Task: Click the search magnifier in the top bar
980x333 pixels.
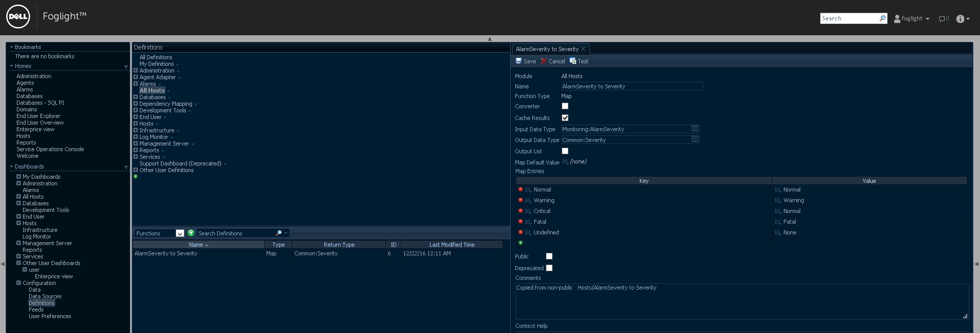Action: point(882,18)
